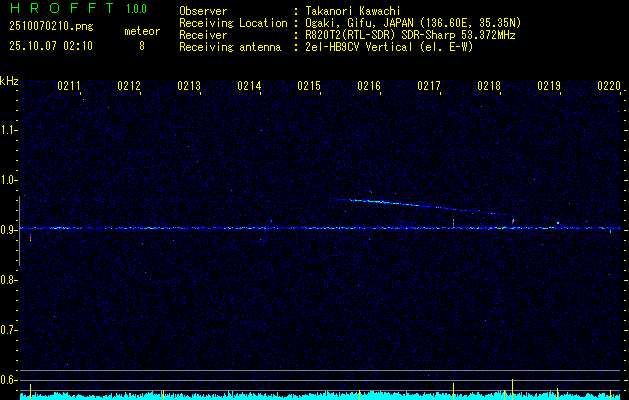
Task: Click the 0211 time marker
Action: click(x=69, y=87)
